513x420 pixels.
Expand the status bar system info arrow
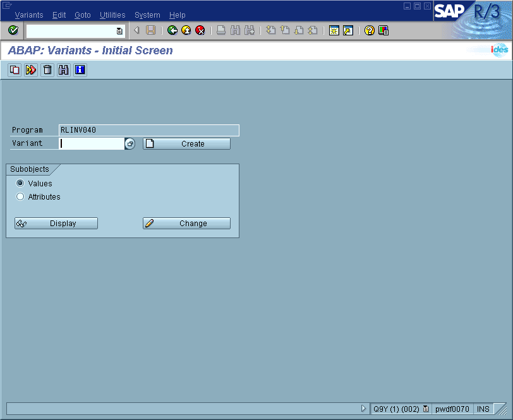coord(363,409)
